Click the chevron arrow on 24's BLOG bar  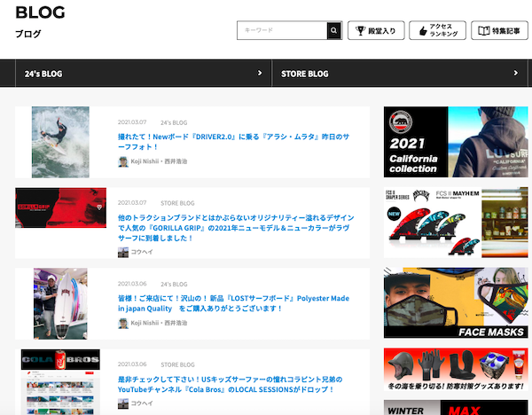[x=260, y=73]
